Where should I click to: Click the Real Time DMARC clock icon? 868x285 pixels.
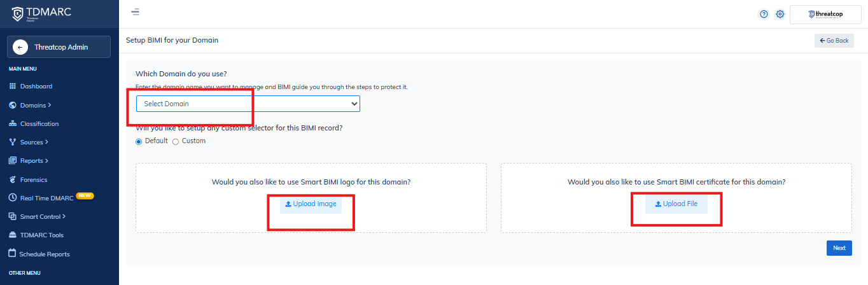click(x=13, y=198)
